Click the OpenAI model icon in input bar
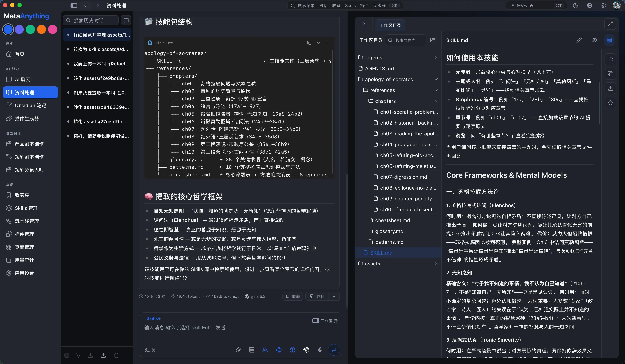This screenshot has height=364, width=625. tap(306, 350)
